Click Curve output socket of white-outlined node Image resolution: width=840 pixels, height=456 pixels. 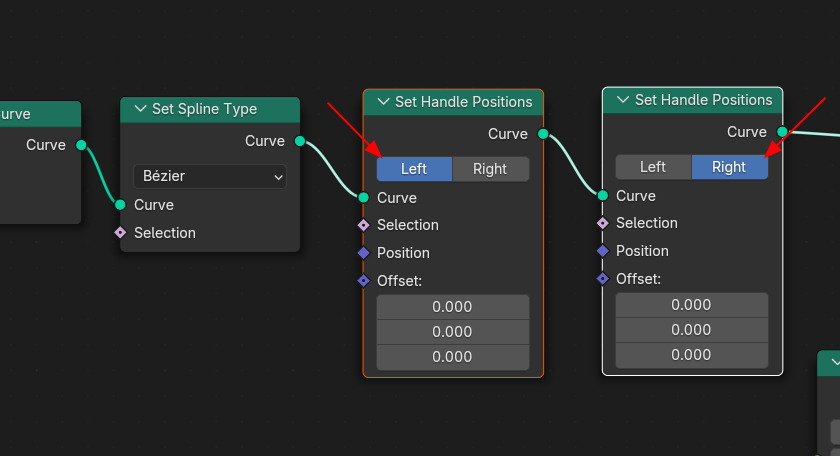point(782,131)
